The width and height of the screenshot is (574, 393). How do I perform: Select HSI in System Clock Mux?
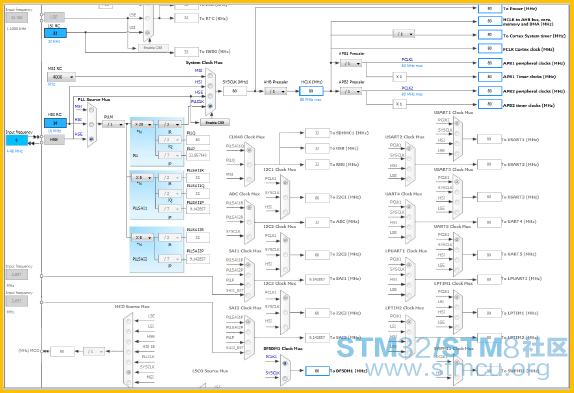[x=210, y=86]
